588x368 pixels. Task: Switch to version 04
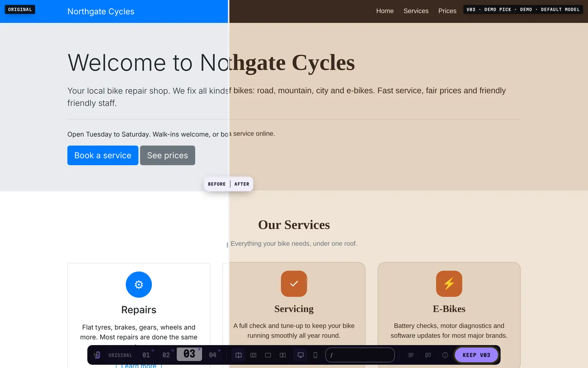tap(213, 355)
